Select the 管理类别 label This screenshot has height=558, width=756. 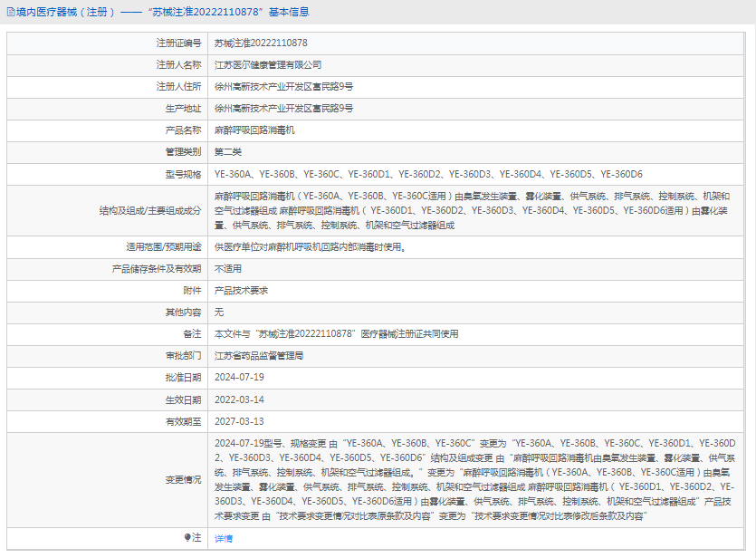pyautogui.click(x=183, y=152)
